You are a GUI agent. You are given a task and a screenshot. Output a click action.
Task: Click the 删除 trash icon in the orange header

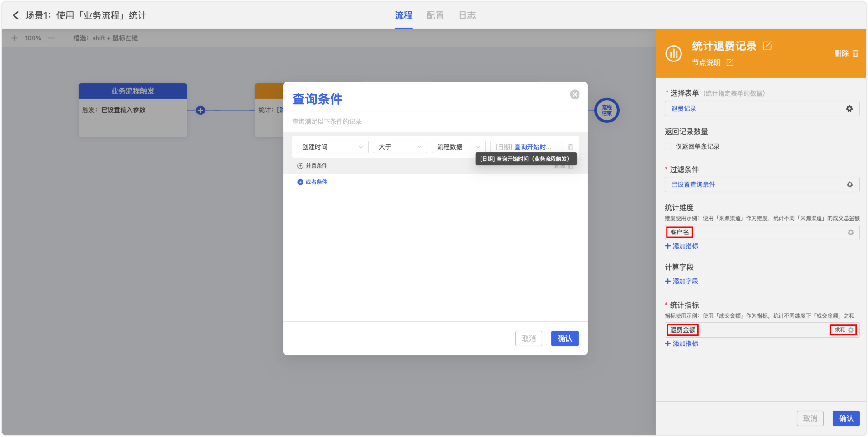pyautogui.click(x=855, y=53)
